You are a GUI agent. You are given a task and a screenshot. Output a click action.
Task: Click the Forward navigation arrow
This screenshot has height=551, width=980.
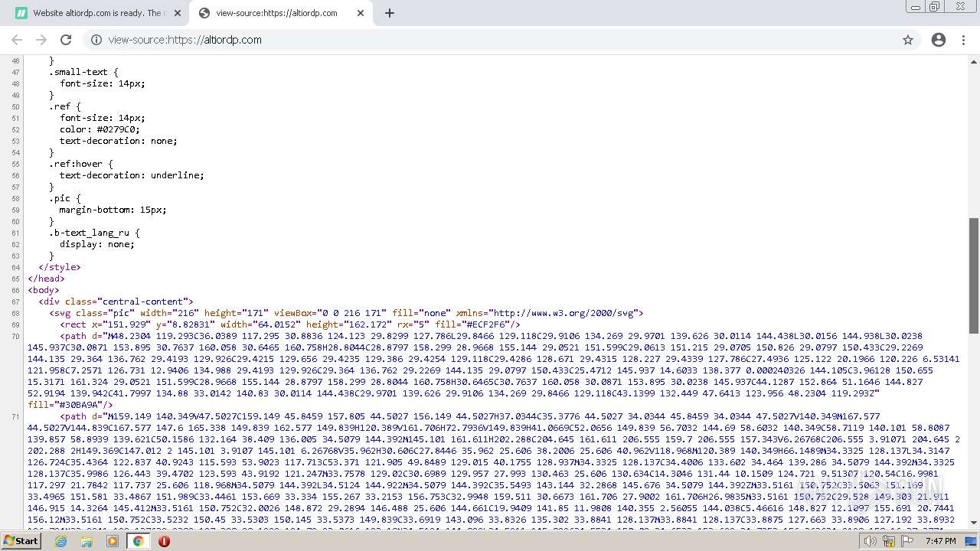pos(41,40)
